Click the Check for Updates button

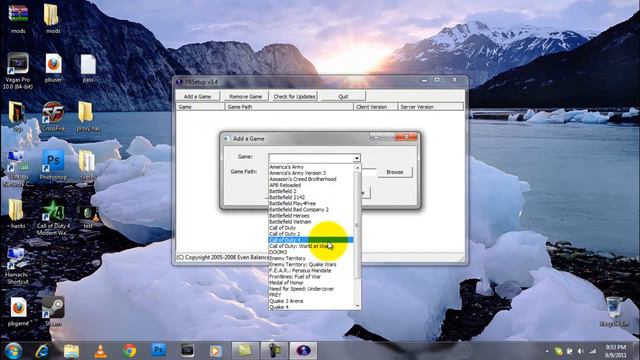click(x=294, y=96)
